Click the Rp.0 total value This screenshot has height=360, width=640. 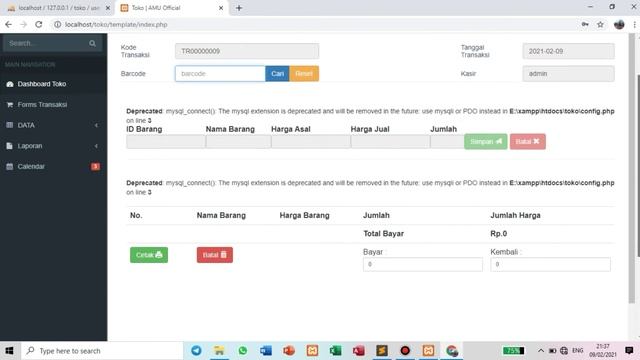pyautogui.click(x=498, y=233)
